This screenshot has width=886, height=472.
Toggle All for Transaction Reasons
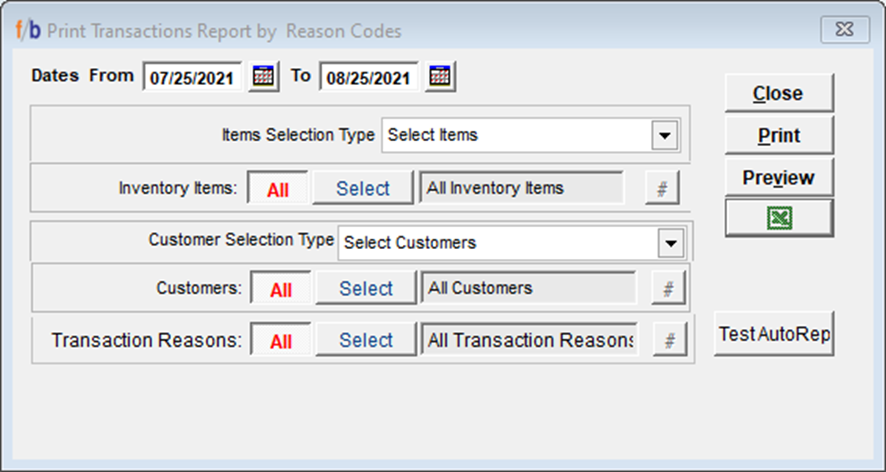281,341
